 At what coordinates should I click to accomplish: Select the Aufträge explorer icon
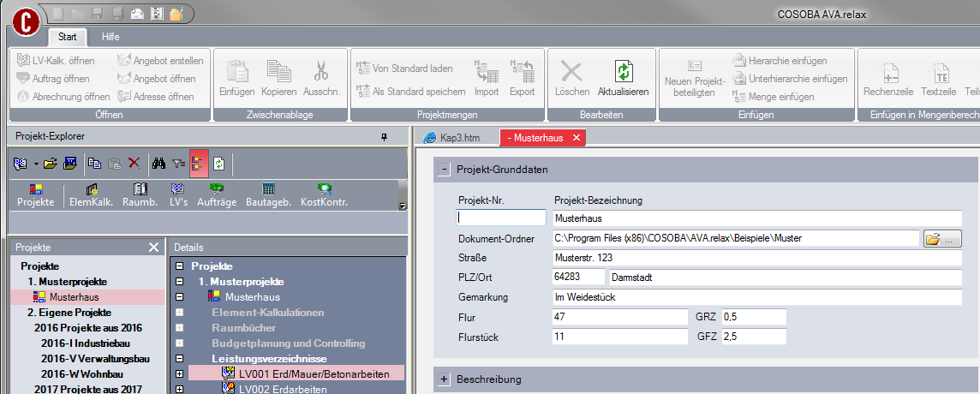pos(218,194)
